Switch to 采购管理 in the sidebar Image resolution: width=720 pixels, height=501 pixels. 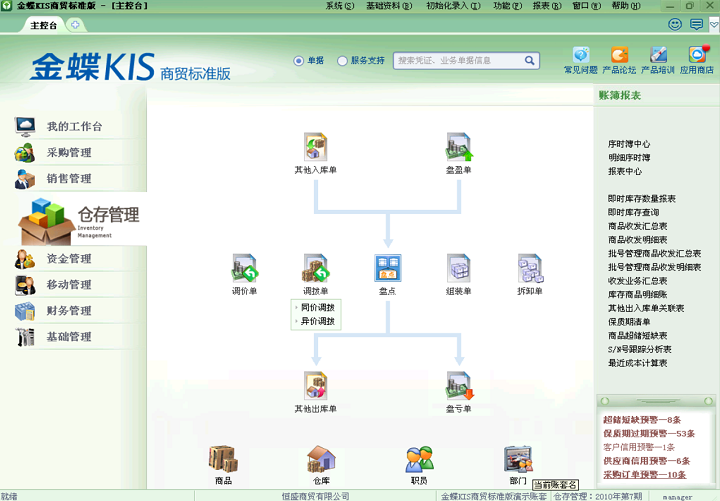point(68,153)
